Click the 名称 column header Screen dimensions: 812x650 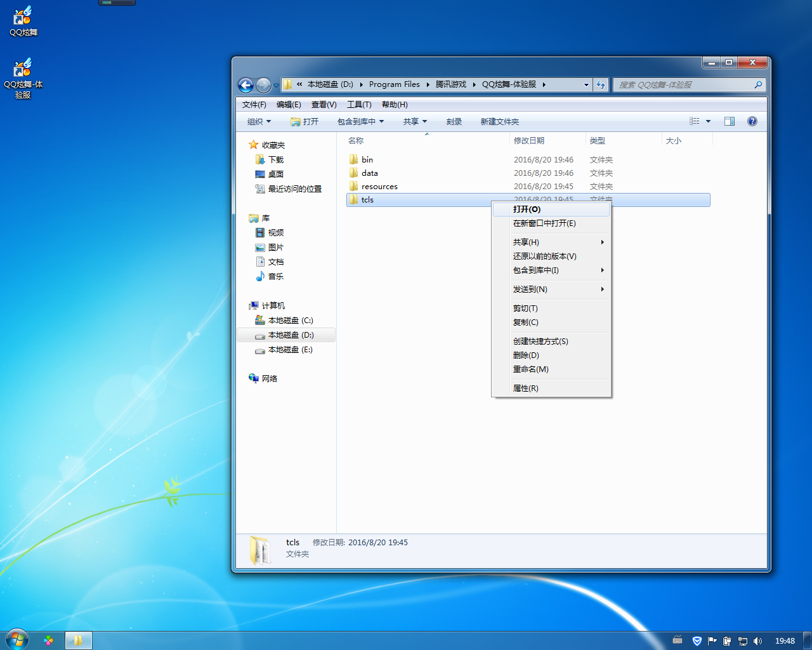[x=426, y=141]
